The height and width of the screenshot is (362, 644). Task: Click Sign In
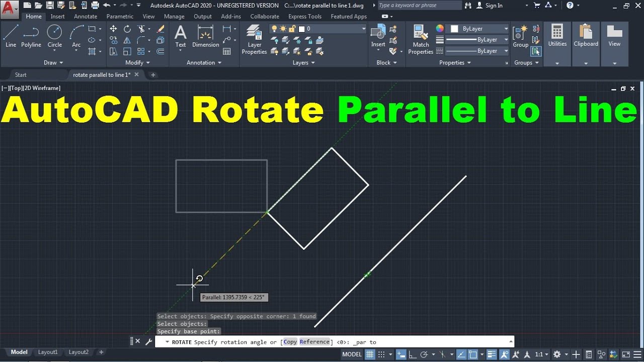(489, 6)
